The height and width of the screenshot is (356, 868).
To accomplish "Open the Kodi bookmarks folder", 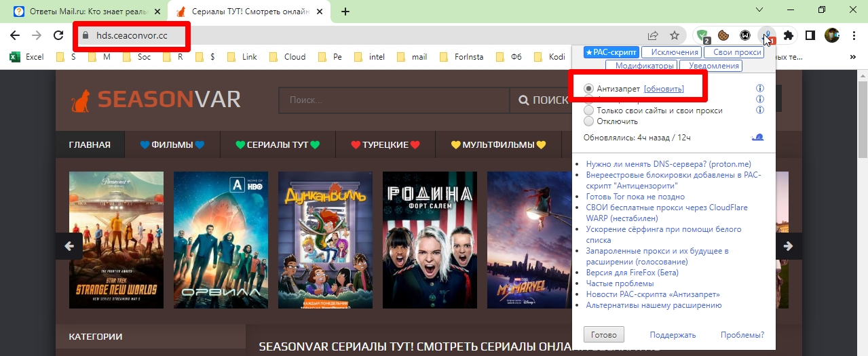I will point(549,57).
